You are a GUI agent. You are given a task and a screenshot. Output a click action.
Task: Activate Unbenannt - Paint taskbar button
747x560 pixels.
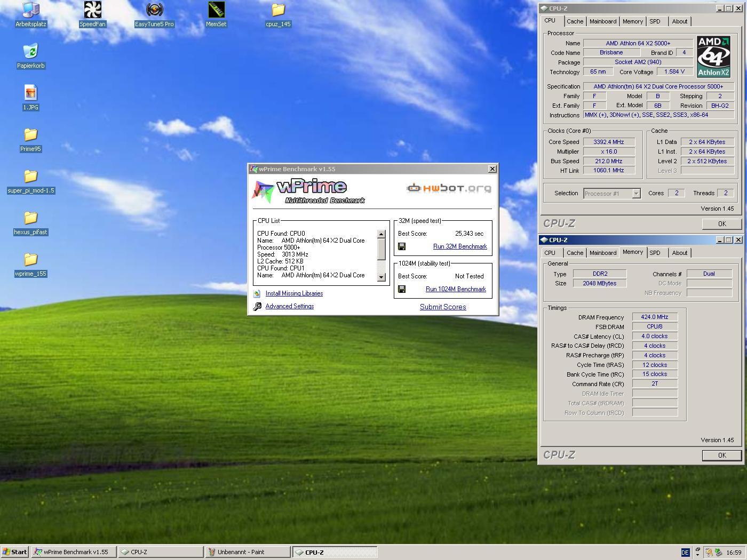[248, 552]
